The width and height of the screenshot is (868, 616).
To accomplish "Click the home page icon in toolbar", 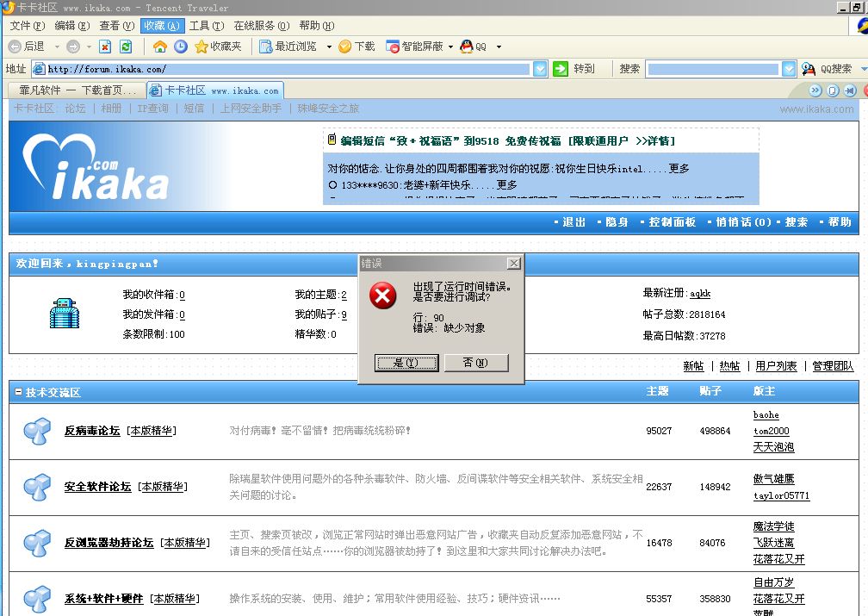I will [x=159, y=47].
